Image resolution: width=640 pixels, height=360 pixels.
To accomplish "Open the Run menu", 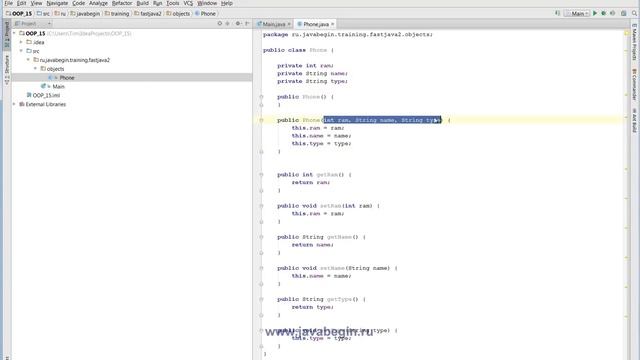I will [x=158, y=3].
